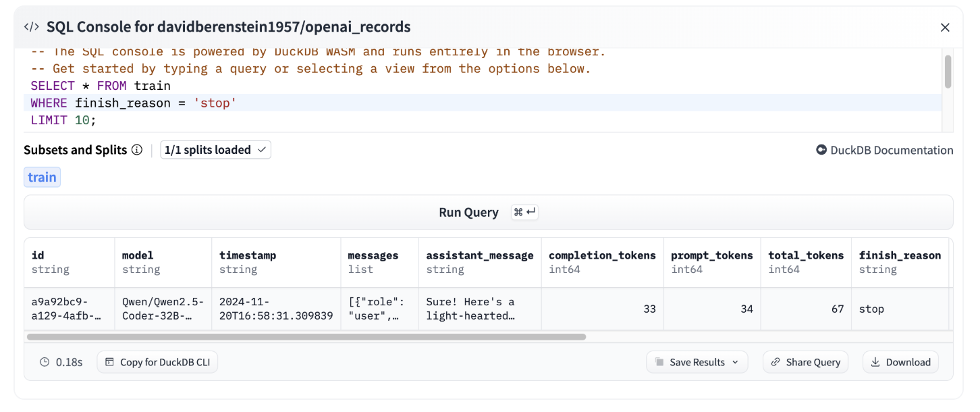The width and height of the screenshot is (980, 412).
Task: Click the info icon next to Subsets and Splits
Action: click(137, 150)
